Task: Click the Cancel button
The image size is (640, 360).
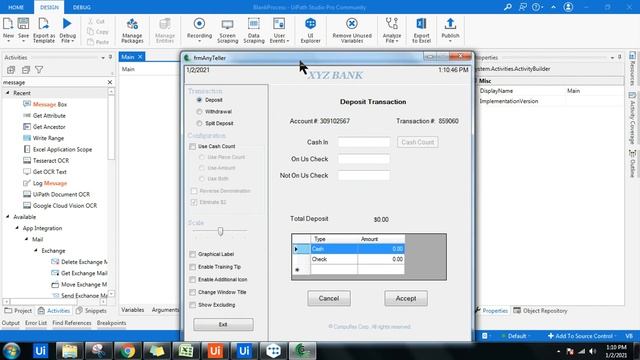Action: [329, 298]
